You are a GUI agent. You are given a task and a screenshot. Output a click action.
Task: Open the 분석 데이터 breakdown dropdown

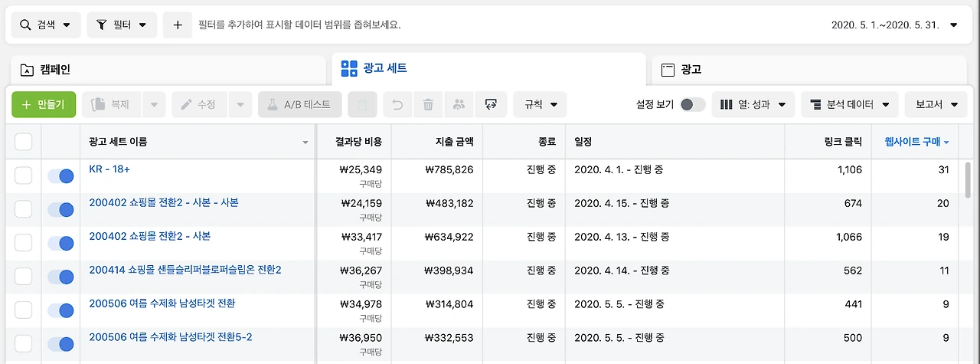(850, 104)
